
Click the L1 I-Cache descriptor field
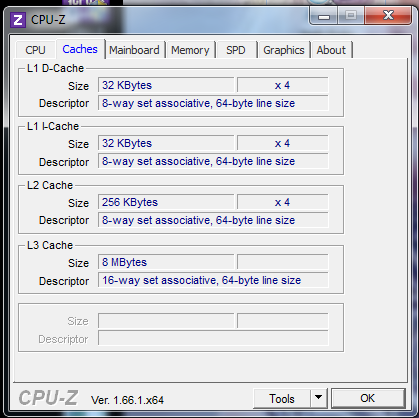[x=213, y=161]
